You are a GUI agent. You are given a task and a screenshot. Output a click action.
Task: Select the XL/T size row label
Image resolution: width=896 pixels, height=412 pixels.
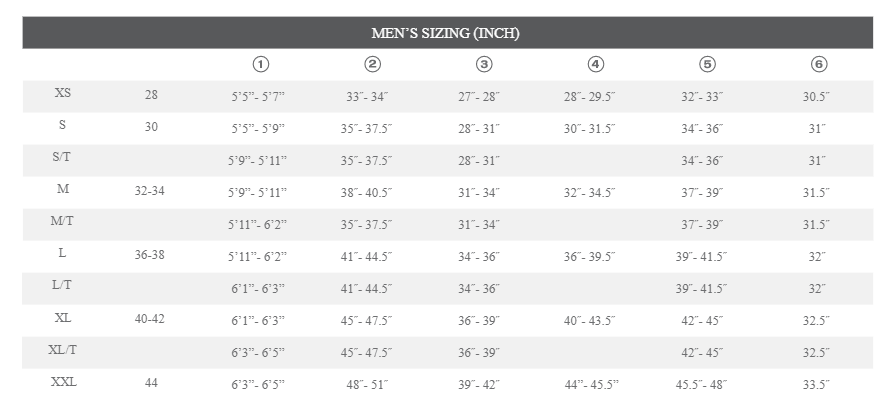63,350
